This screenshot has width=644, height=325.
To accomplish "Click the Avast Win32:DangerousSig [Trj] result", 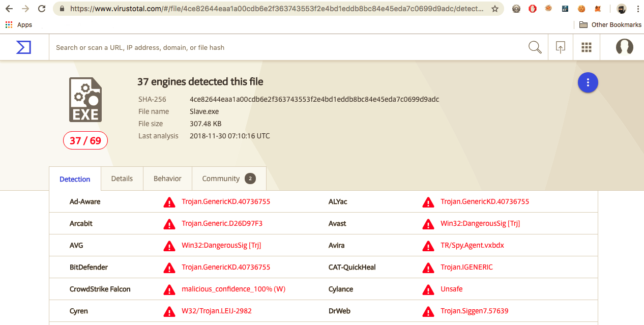I will pos(480,223).
